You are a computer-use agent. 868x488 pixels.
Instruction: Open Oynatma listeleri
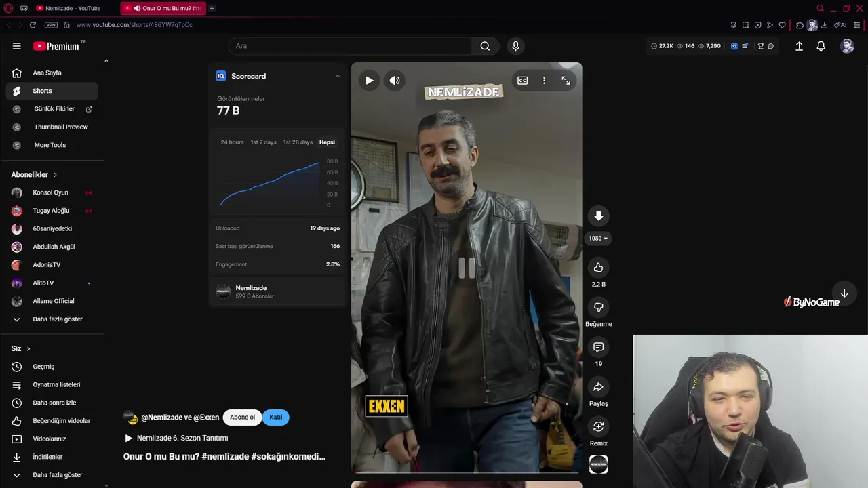click(x=52, y=384)
